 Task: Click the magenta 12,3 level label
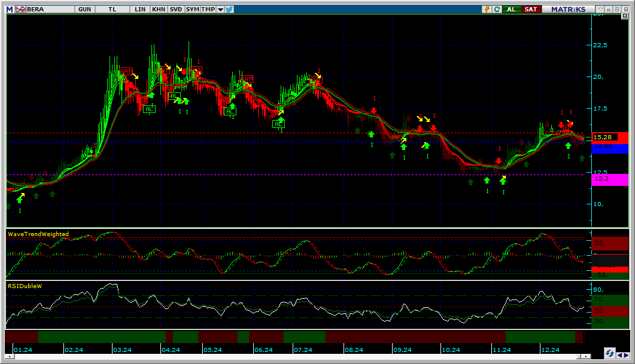[x=610, y=179]
